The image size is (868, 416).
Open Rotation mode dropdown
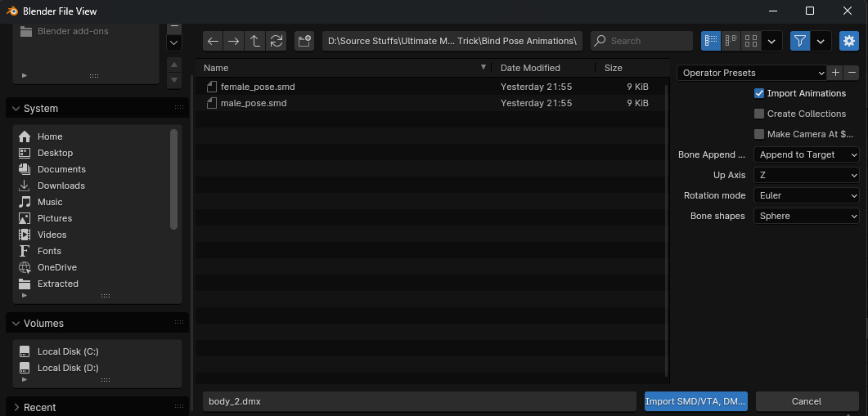tap(806, 196)
